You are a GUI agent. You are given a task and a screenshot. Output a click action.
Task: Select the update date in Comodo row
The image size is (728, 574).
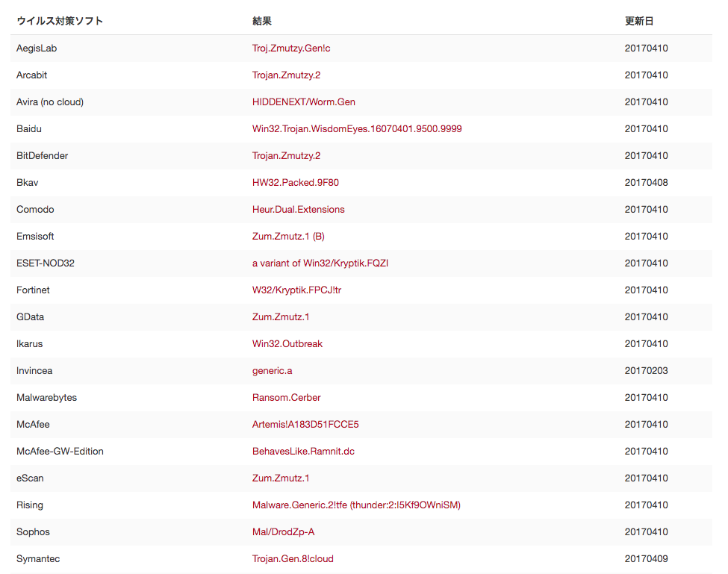coord(647,210)
